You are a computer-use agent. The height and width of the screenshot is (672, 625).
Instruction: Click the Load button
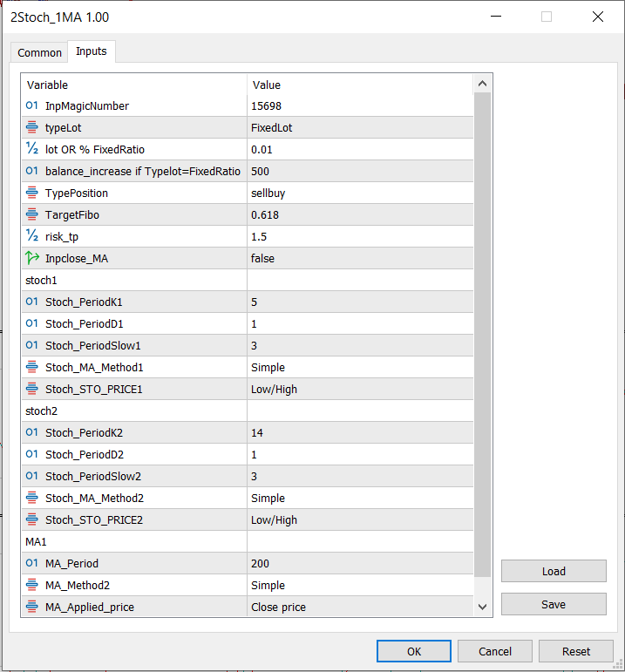tap(554, 571)
